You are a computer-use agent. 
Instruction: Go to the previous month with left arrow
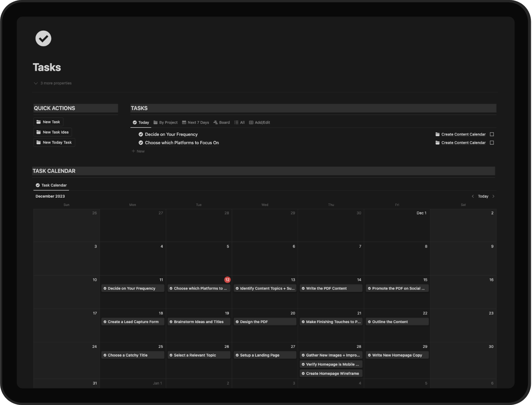[x=472, y=196]
